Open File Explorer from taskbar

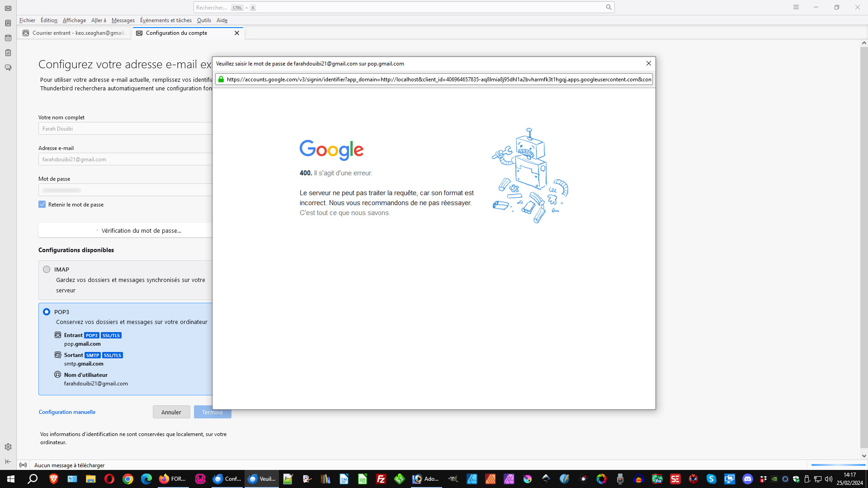pyautogui.click(x=91, y=479)
